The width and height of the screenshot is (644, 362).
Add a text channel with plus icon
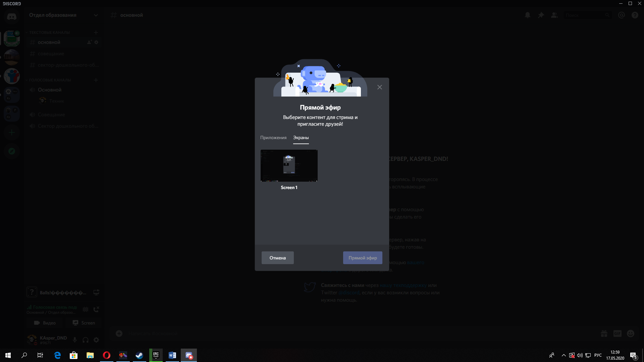click(x=96, y=33)
